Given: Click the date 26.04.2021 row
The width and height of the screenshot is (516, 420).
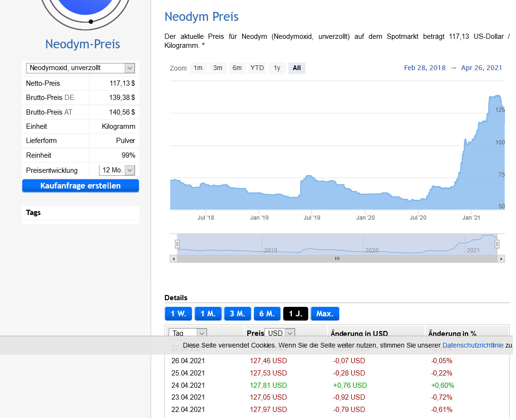Looking at the screenshot, I should (x=188, y=361).
